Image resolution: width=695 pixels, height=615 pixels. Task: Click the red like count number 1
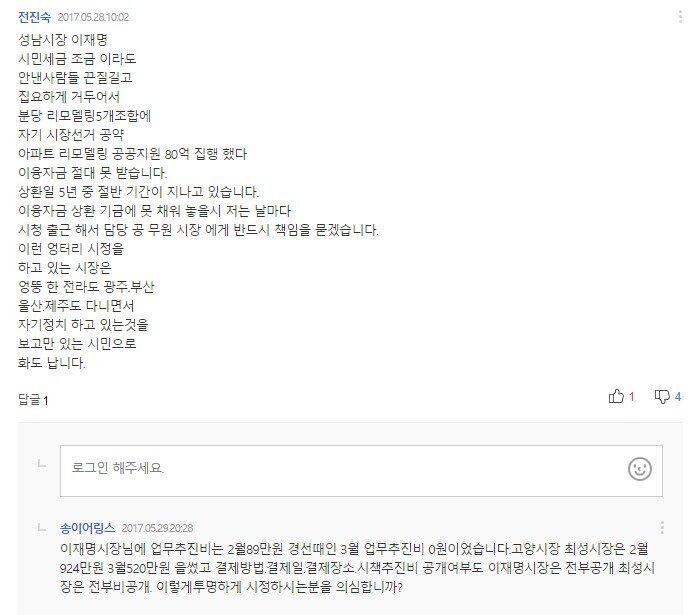632,397
